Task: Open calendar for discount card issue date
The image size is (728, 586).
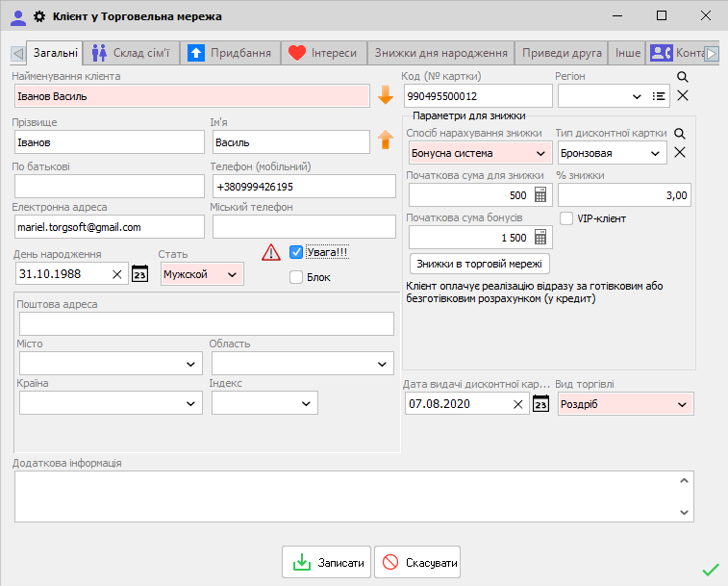Action: (x=540, y=404)
